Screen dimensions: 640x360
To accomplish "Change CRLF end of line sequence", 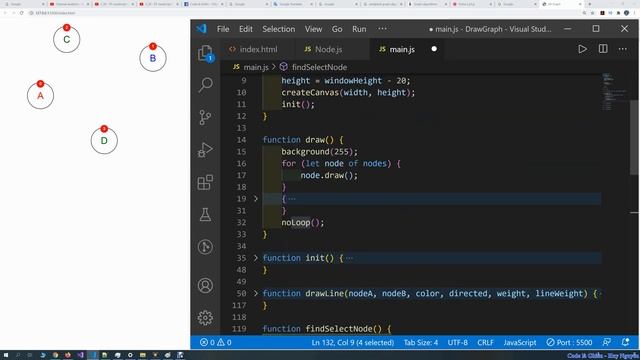I will point(485,342).
